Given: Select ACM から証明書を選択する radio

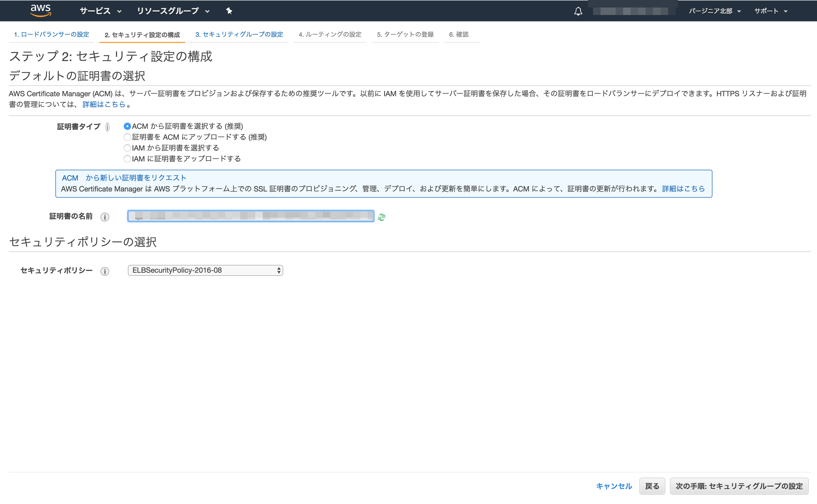Looking at the screenshot, I should tap(127, 126).
